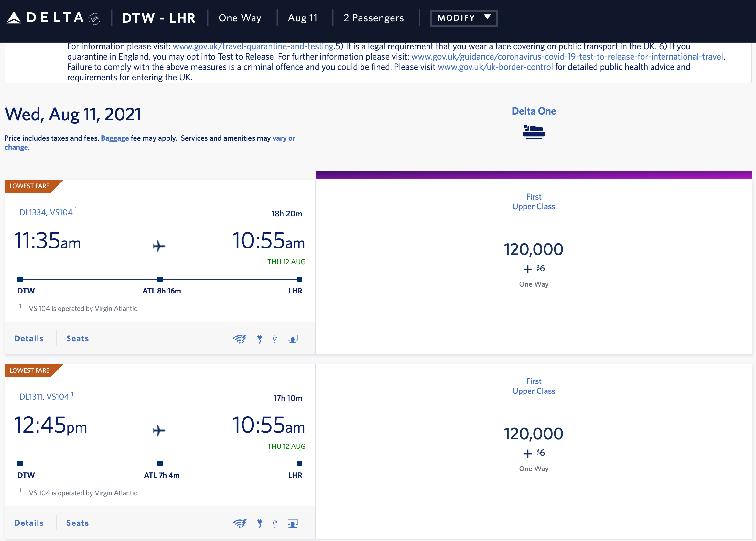Click the Delta One lie-flat seat icon
The height and width of the screenshot is (541, 756).
[534, 132]
